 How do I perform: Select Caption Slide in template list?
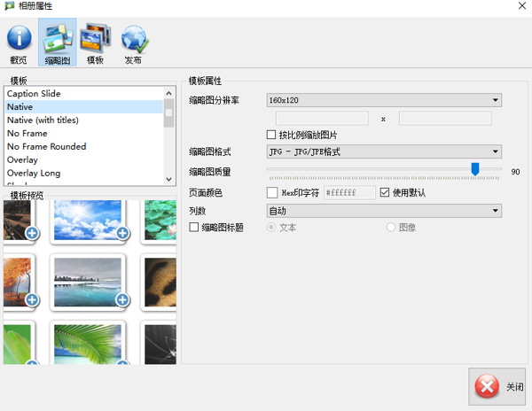tap(34, 93)
